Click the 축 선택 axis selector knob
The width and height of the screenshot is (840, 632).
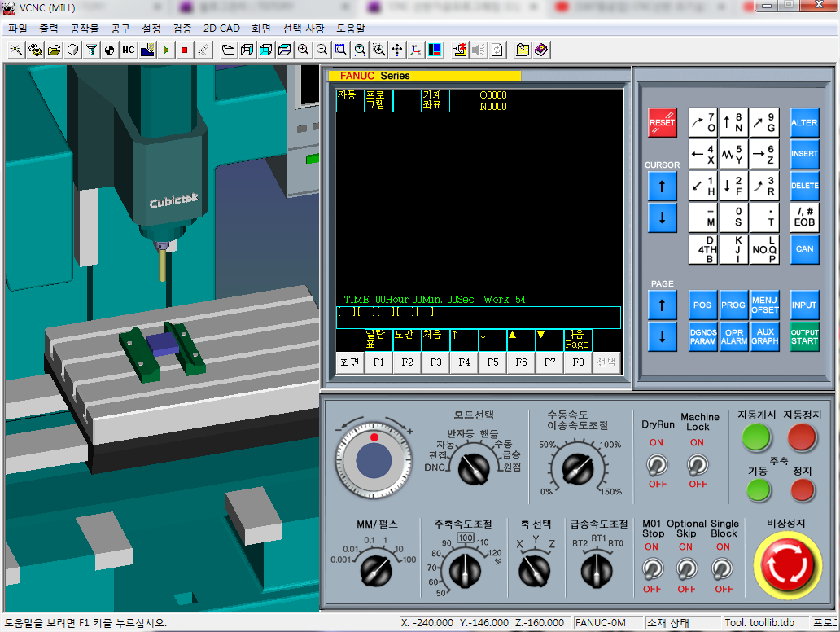[x=534, y=572]
